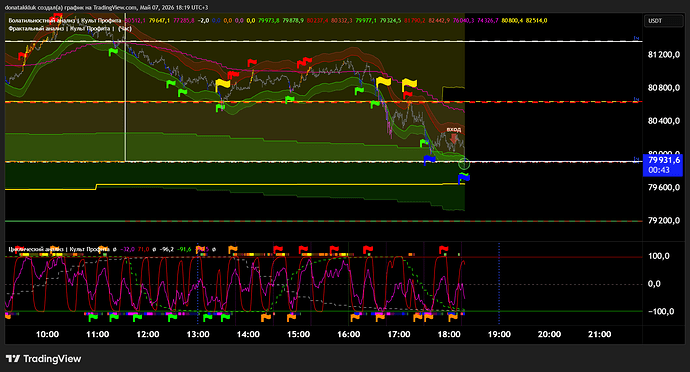Viewport: 690px width, 372px height.
Task: Click the bar countdown timer 00:43
Action: tap(659, 170)
